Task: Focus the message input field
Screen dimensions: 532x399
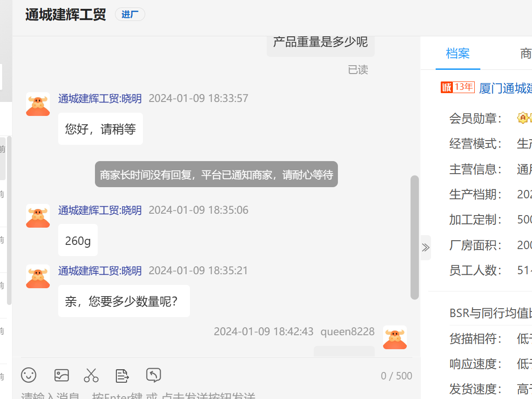Action: click(186, 395)
